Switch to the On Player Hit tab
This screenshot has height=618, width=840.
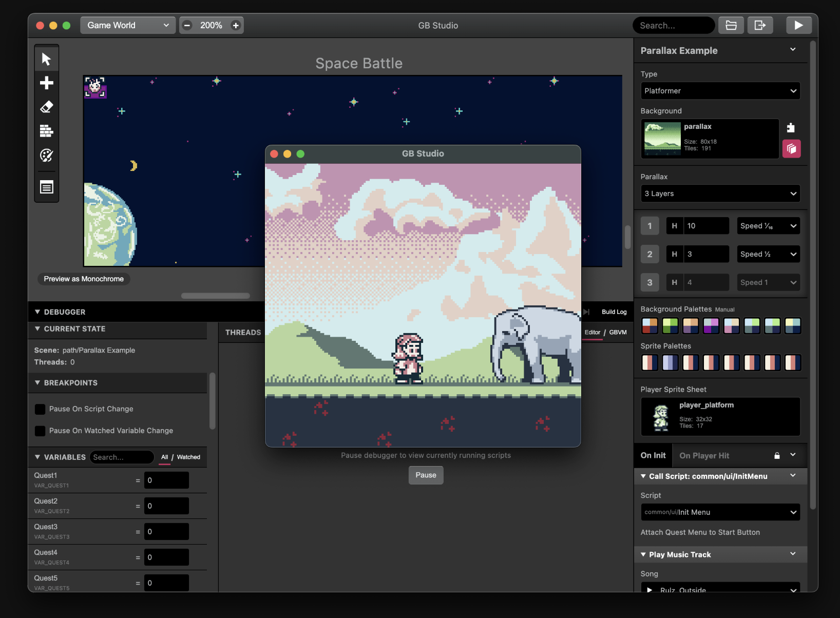click(x=704, y=455)
